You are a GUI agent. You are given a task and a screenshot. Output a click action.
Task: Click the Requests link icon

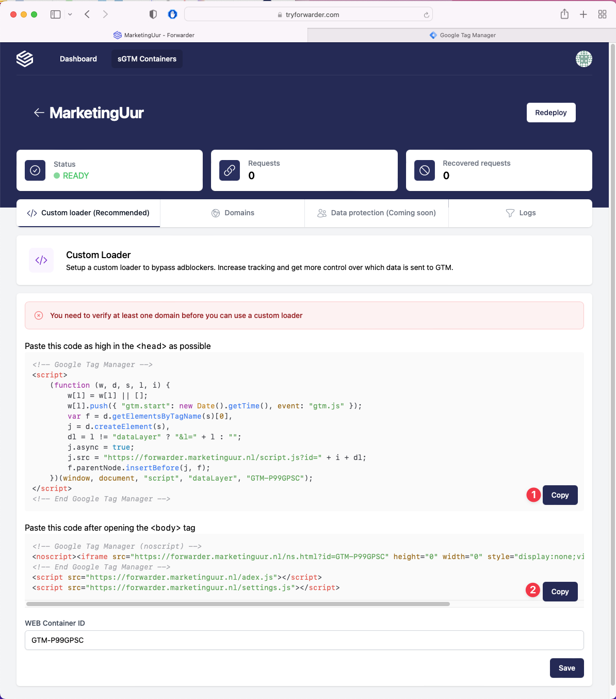[230, 170]
